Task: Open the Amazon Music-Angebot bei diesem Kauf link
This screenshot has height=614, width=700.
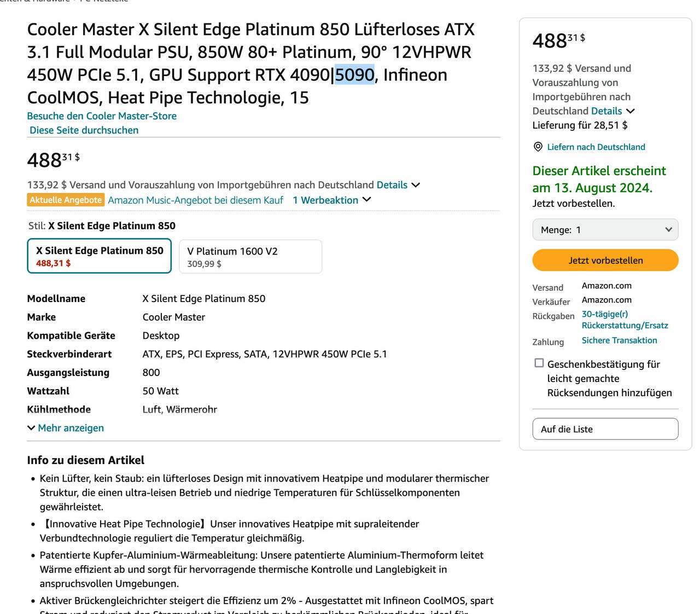Action: (195, 200)
